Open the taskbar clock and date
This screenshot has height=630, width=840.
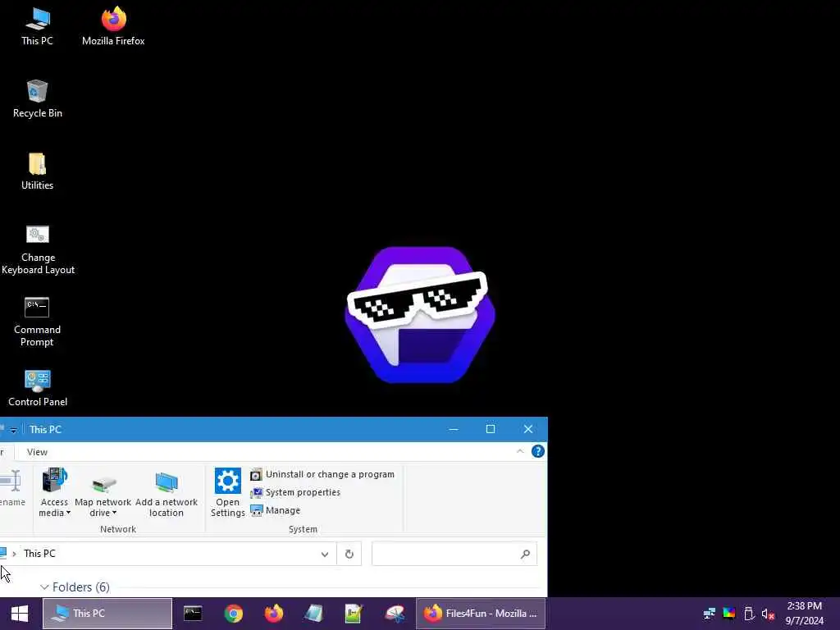pos(804,614)
